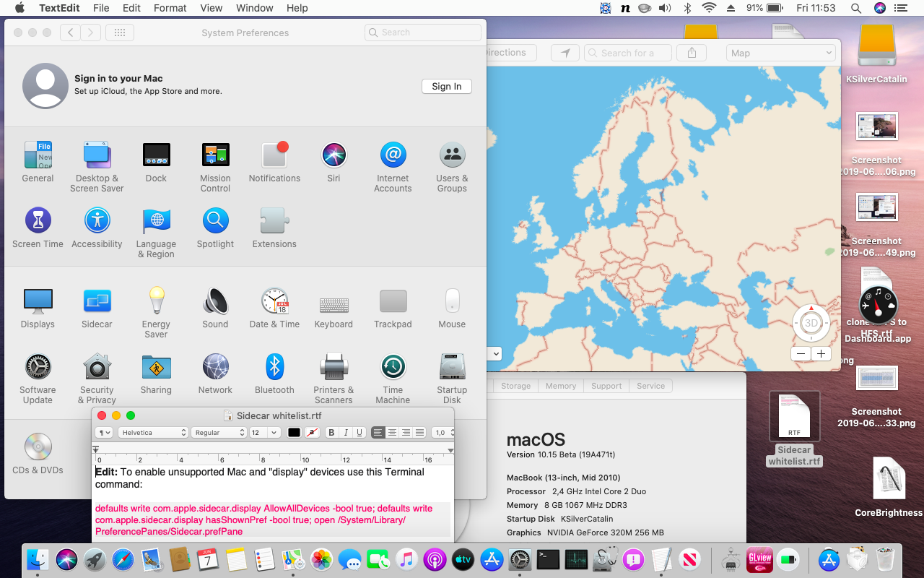
Task: Open Sharing preferences
Action: pyautogui.click(x=156, y=374)
